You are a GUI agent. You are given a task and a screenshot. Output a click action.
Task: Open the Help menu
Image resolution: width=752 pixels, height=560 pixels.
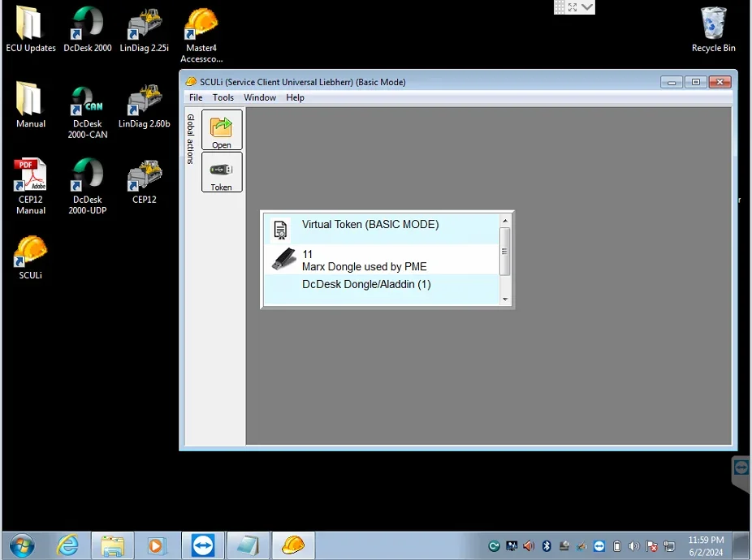[x=295, y=97]
